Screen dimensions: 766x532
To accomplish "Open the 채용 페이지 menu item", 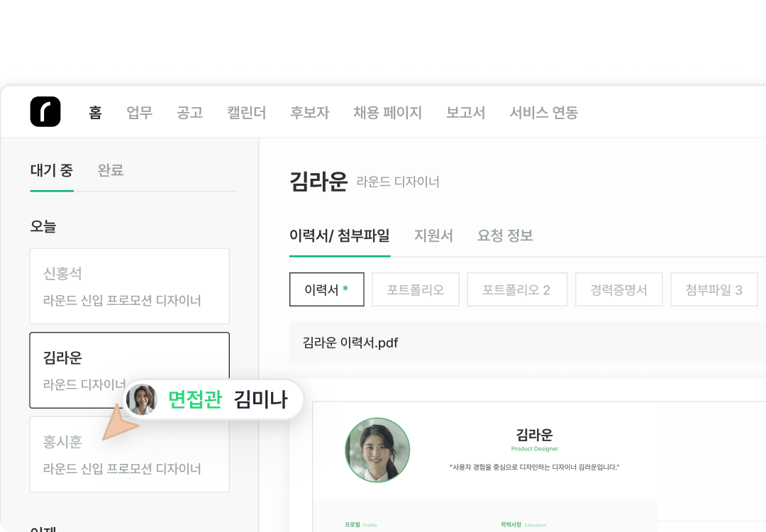I will click(387, 113).
